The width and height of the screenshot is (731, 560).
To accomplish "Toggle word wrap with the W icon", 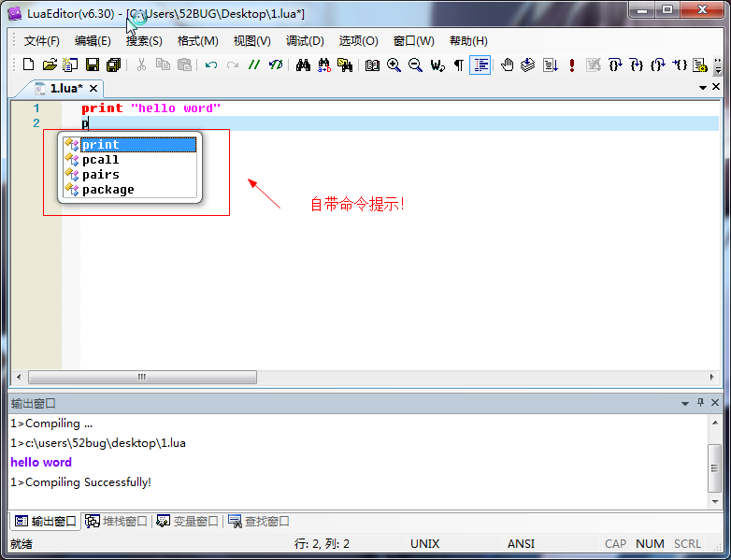I will tap(437, 65).
